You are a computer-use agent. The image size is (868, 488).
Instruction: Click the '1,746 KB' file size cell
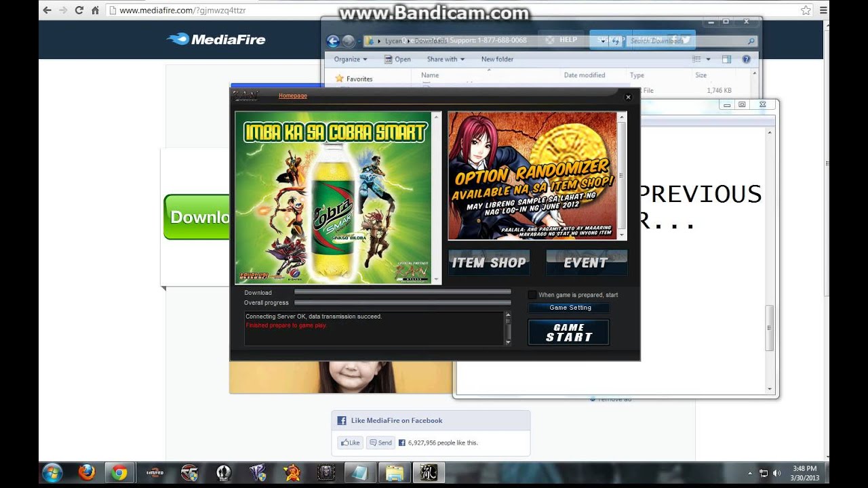719,90
